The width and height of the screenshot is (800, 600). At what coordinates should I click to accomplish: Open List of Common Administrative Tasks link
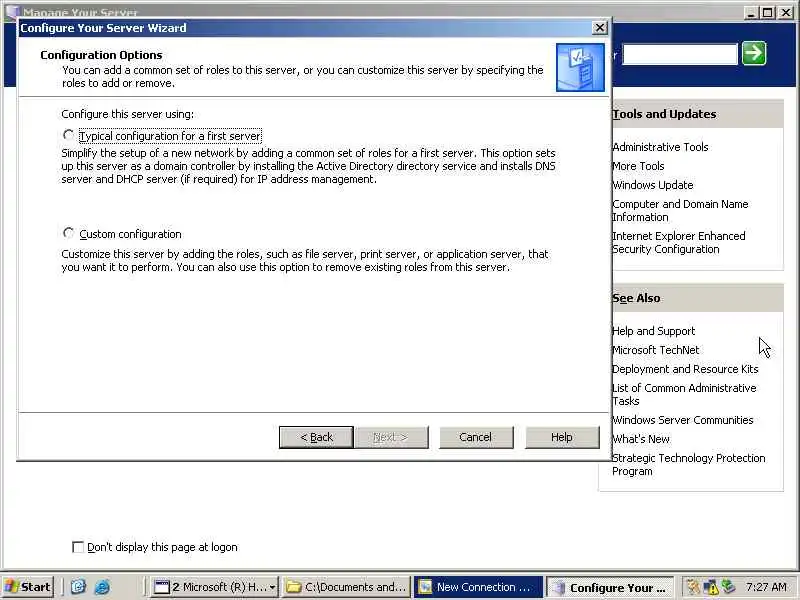684,394
